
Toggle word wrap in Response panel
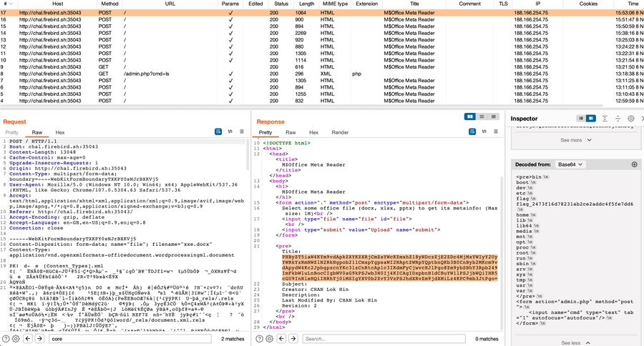tap(472, 132)
